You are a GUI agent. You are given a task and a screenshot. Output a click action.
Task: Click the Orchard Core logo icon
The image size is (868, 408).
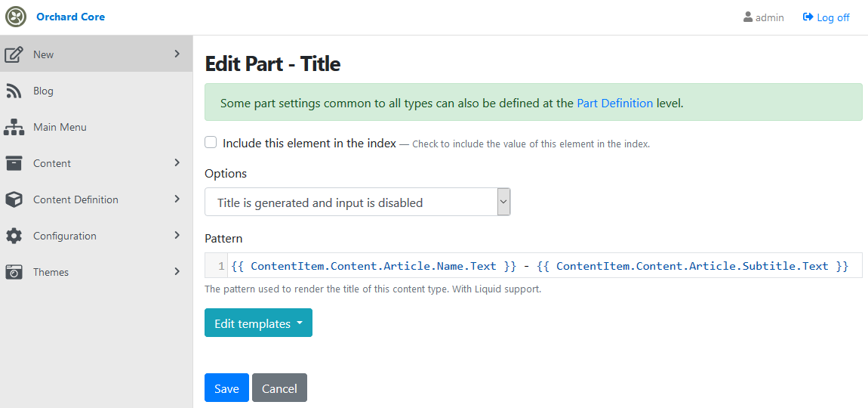[16, 17]
